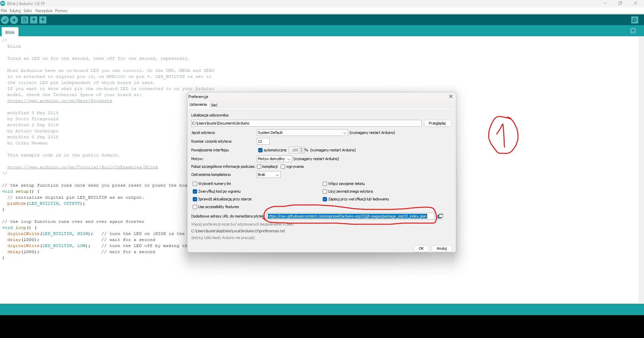Image resolution: width=644 pixels, height=338 pixels.
Task: Open the Plik menu
Action: point(4,11)
